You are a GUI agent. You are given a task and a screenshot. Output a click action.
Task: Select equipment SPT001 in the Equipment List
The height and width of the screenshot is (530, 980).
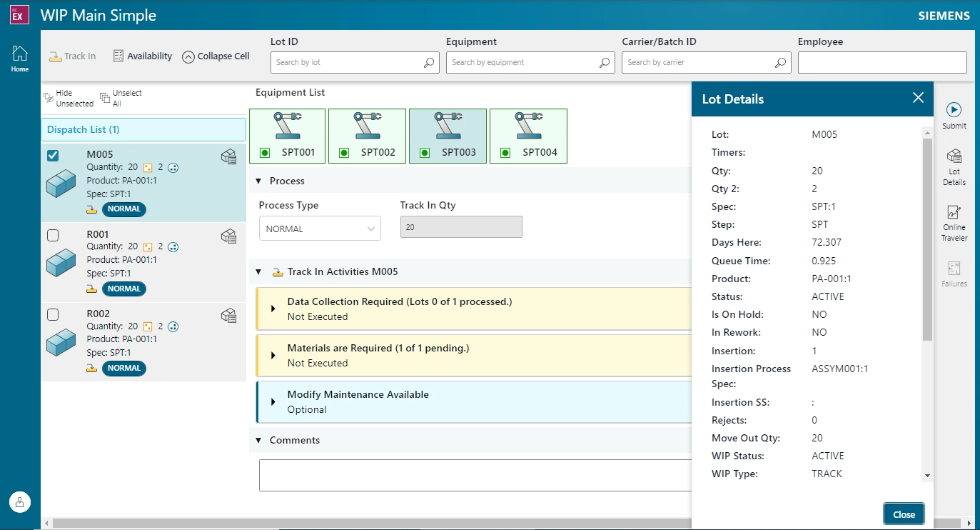point(287,136)
